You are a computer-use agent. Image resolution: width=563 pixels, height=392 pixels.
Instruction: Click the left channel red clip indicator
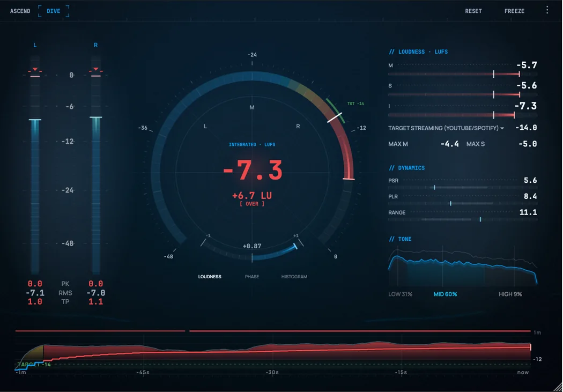(35, 69)
